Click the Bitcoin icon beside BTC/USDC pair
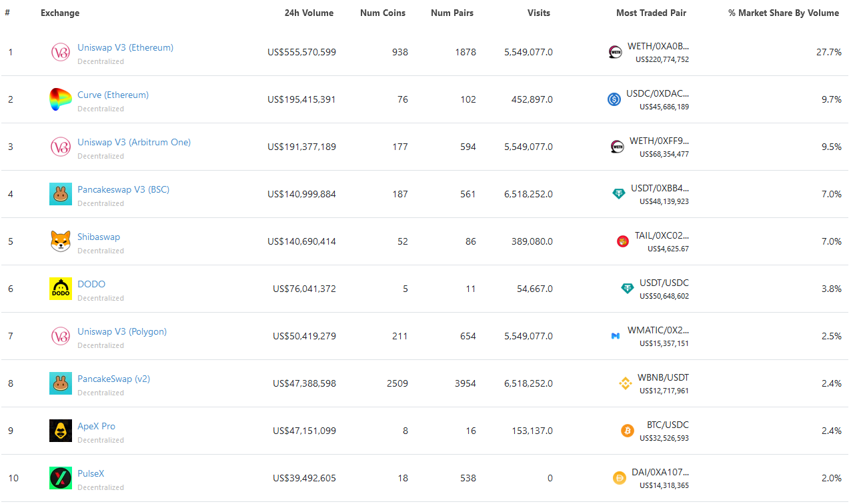 628,431
